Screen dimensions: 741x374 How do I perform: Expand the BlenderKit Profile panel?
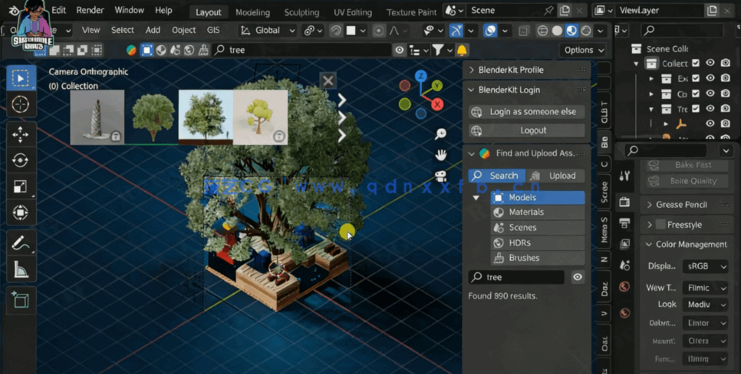[x=526, y=70]
